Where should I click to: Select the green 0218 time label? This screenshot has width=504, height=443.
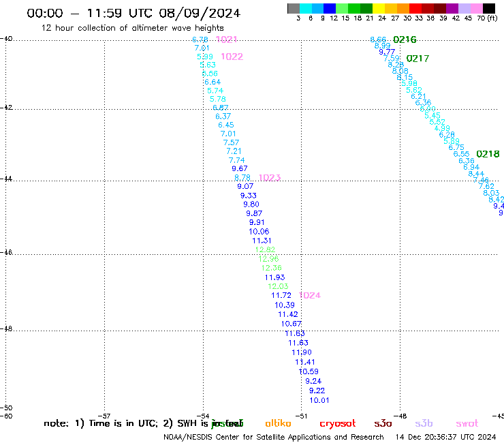click(x=488, y=154)
